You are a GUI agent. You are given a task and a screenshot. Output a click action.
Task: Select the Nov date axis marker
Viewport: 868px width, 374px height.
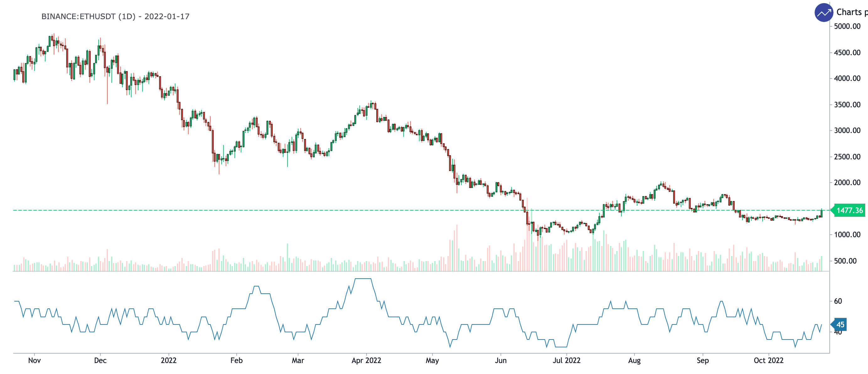(x=35, y=360)
